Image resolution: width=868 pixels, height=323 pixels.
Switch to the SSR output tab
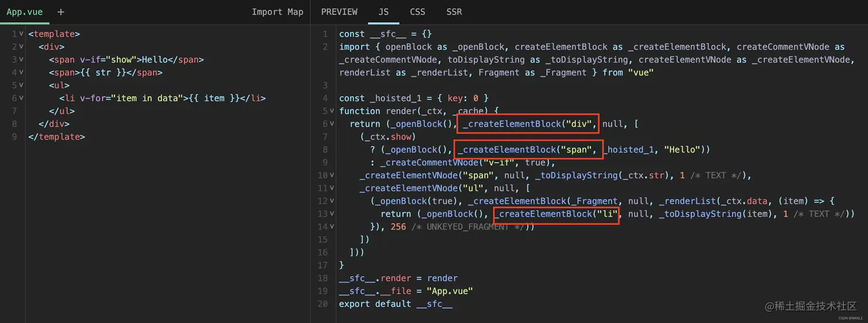454,12
